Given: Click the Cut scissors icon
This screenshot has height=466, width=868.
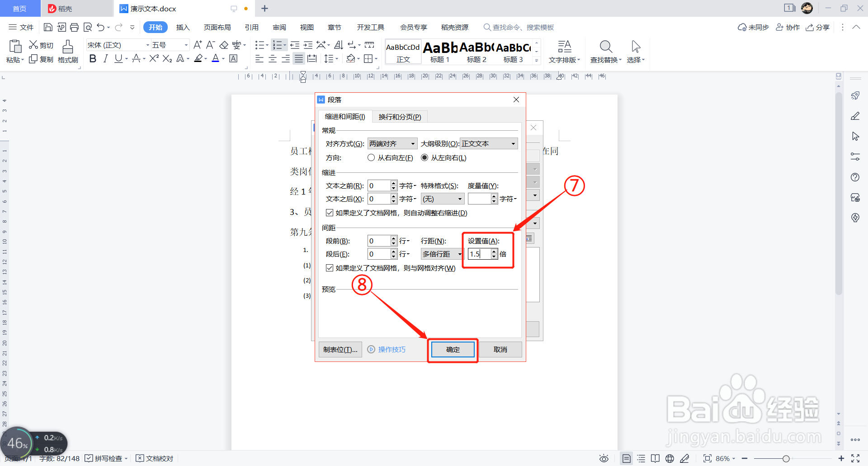Looking at the screenshot, I should (x=33, y=45).
